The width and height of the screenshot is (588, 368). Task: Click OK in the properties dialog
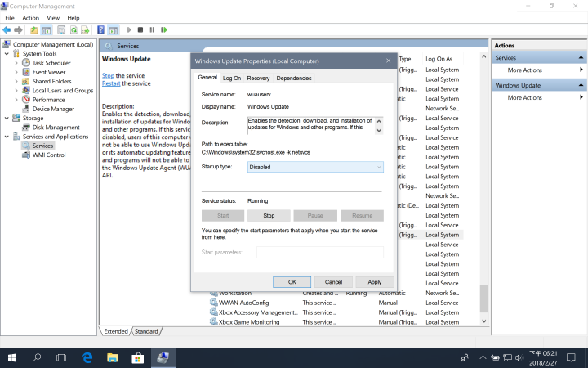[292, 282]
